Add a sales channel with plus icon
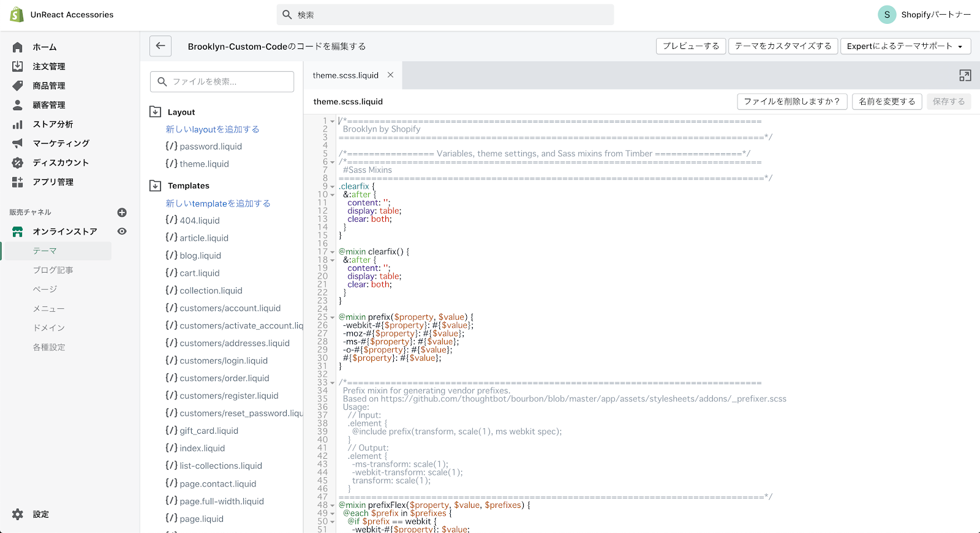Screen dimensions: 980x533 [122, 213]
